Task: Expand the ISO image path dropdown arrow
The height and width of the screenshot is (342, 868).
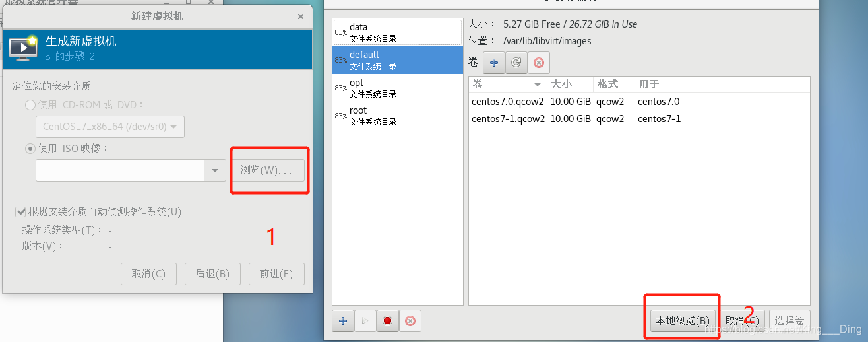Action: 215,170
